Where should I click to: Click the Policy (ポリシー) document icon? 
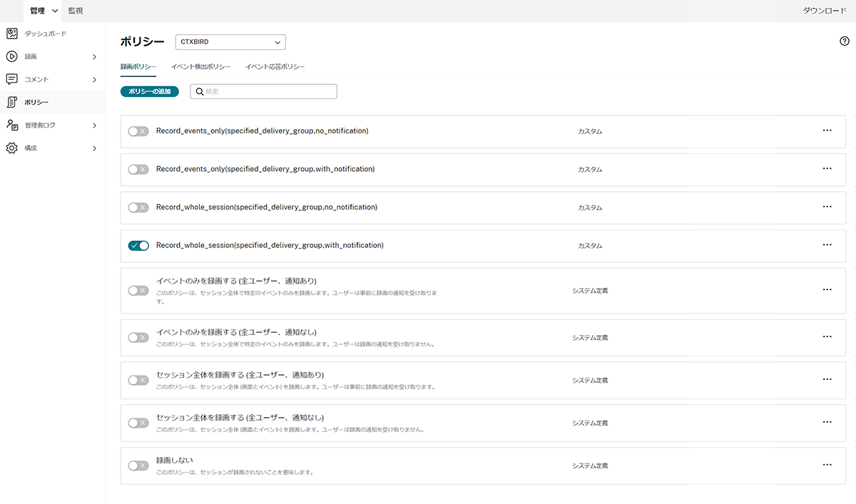click(x=12, y=103)
